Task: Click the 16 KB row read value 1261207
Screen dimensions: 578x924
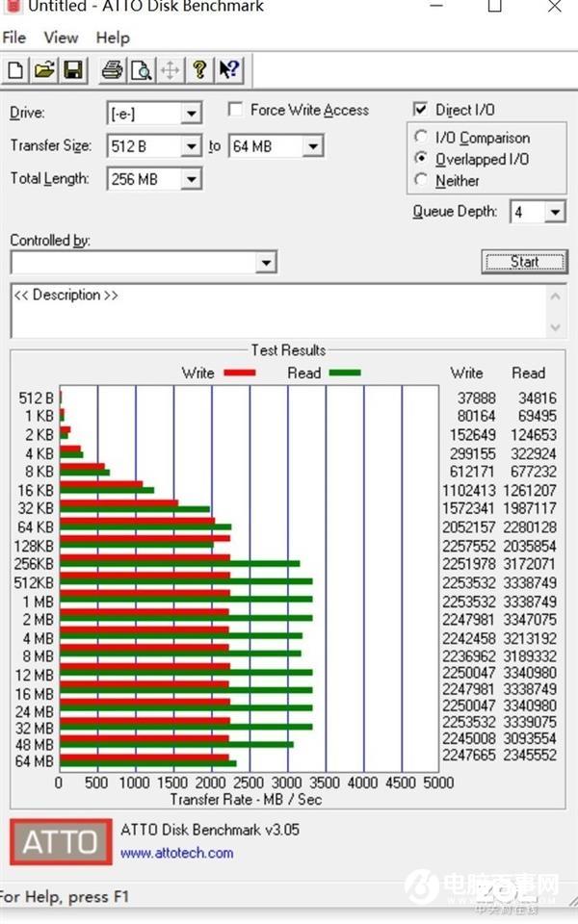Action: [x=530, y=490]
